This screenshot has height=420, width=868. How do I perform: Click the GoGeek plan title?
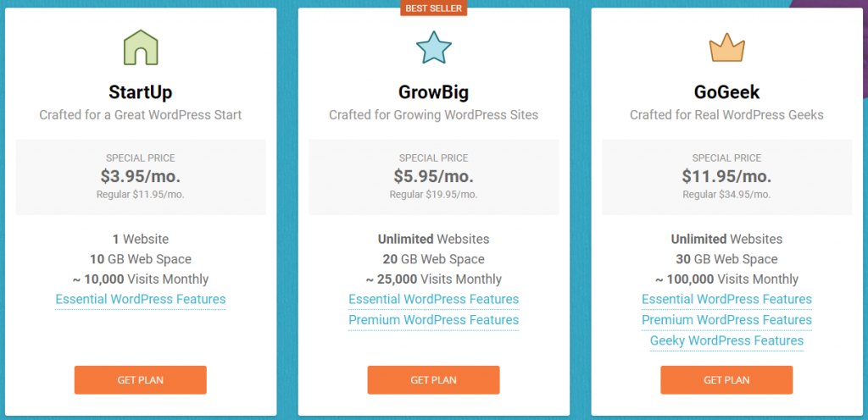point(726,92)
